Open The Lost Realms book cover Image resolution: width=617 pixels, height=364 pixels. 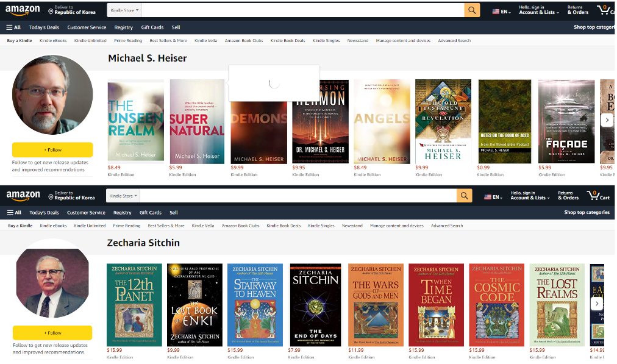[x=557, y=305]
